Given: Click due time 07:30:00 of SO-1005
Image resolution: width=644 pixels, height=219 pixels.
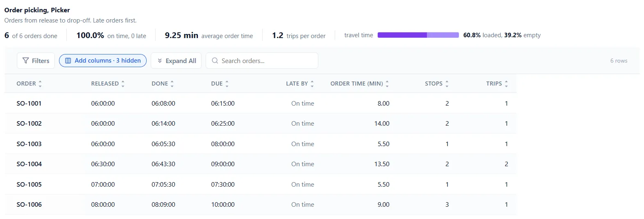Looking at the screenshot, I should 223,184.
